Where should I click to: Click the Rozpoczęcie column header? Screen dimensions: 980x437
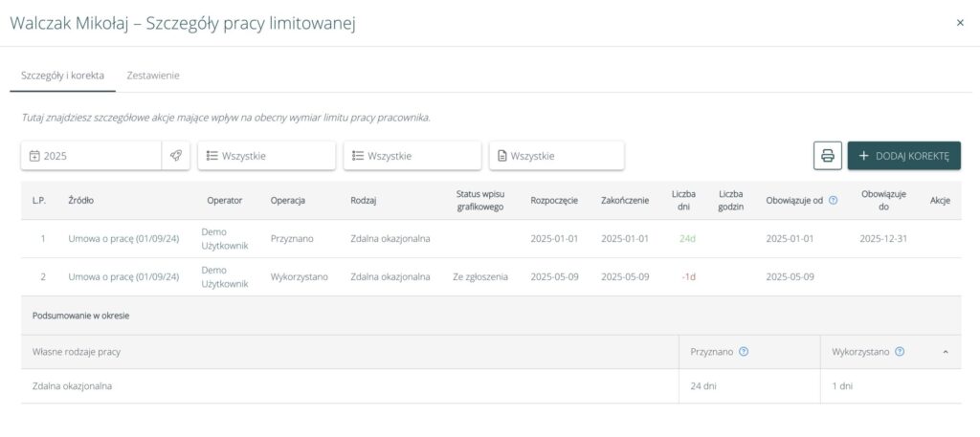(x=554, y=201)
